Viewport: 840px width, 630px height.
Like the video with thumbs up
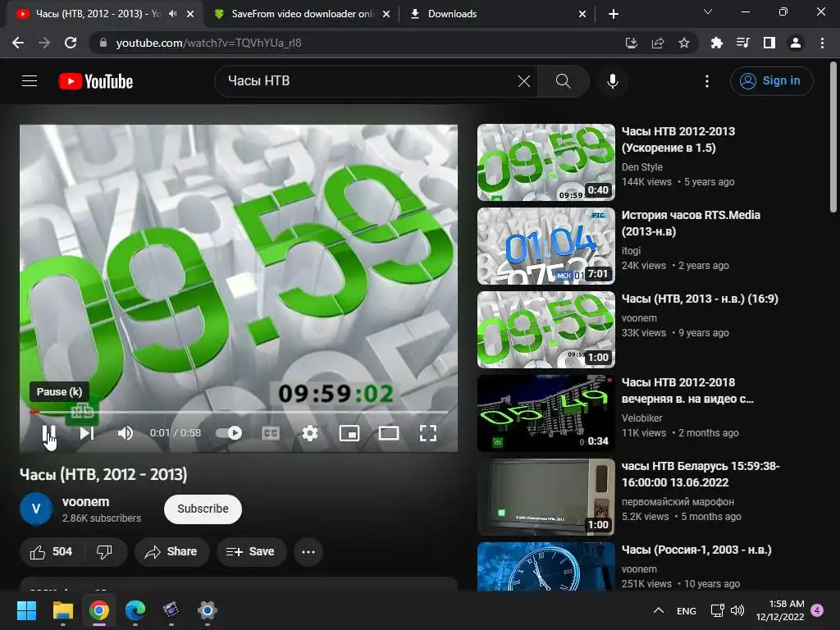52,552
